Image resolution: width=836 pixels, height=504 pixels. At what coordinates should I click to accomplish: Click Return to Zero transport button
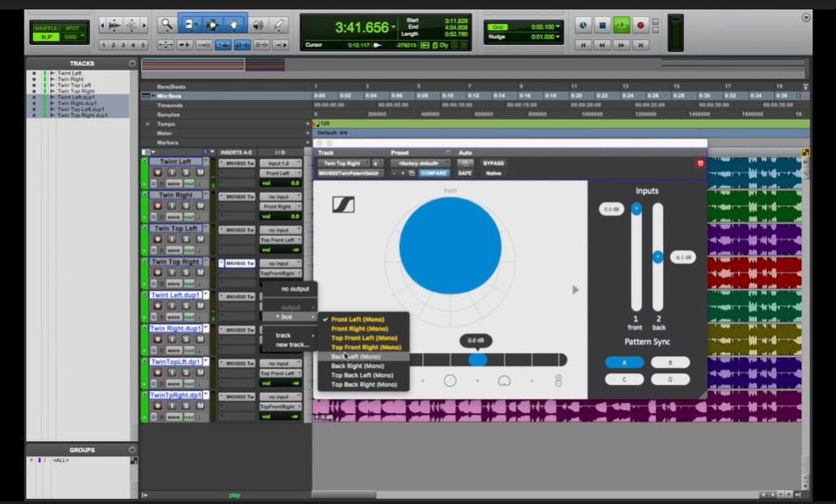583,45
